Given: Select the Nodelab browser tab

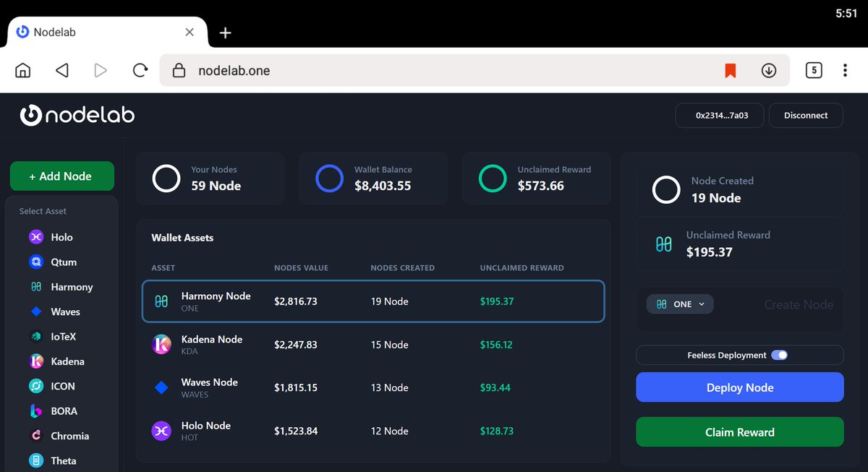Looking at the screenshot, I should pos(106,33).
